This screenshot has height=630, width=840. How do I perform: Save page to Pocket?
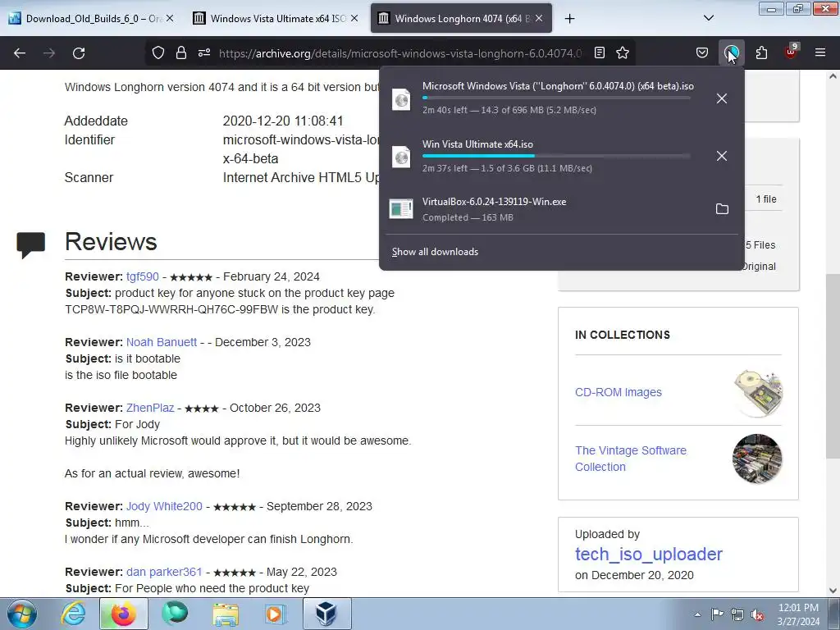click(x=702, y=52)
